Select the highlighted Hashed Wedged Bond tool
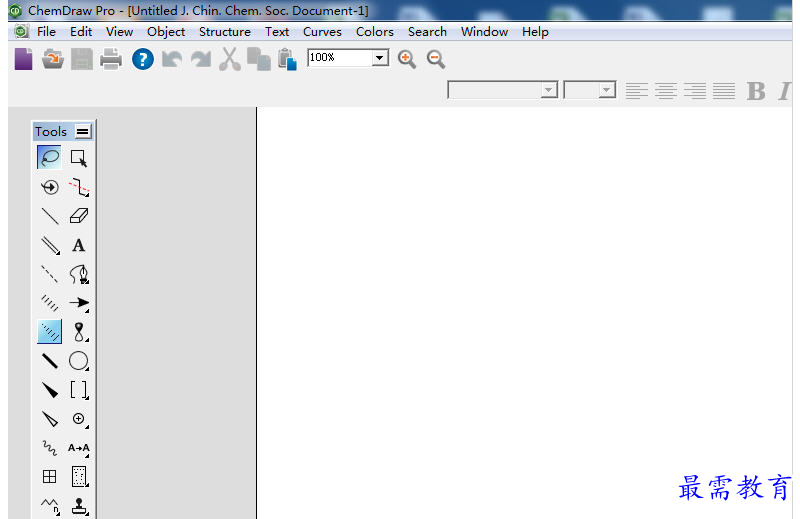Viewport: 800px width, 519px height. point(49,332)
